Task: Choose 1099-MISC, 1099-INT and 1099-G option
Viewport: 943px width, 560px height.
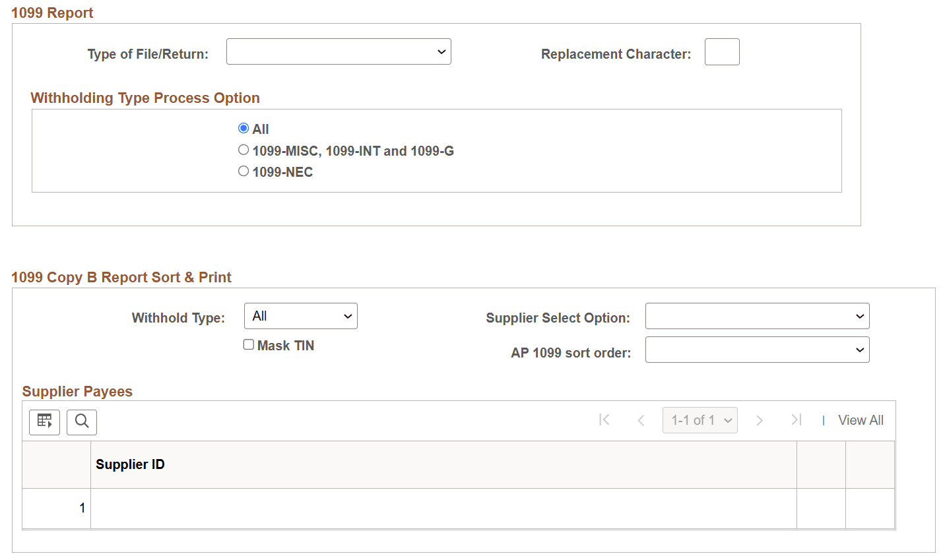Action: coord(244,150)
